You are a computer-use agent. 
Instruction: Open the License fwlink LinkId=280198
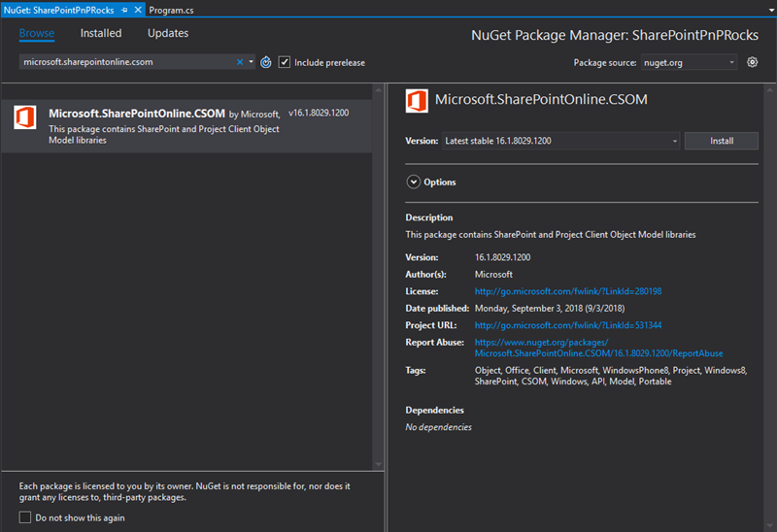tap(568, 291)
